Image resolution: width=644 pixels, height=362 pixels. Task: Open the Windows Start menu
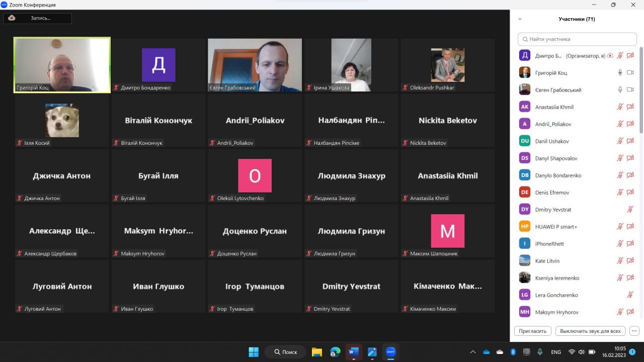point(254,352)
